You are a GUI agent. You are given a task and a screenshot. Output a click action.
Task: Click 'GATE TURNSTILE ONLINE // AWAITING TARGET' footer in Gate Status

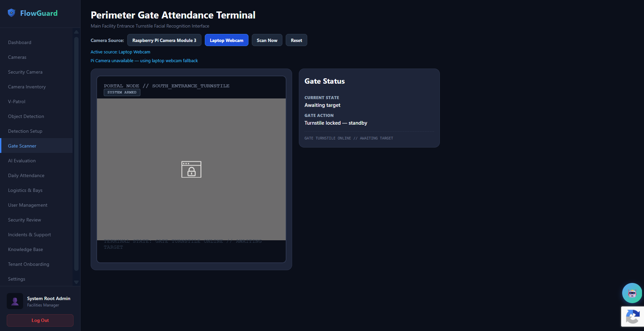pyautogui.click(x=349, y=138)
